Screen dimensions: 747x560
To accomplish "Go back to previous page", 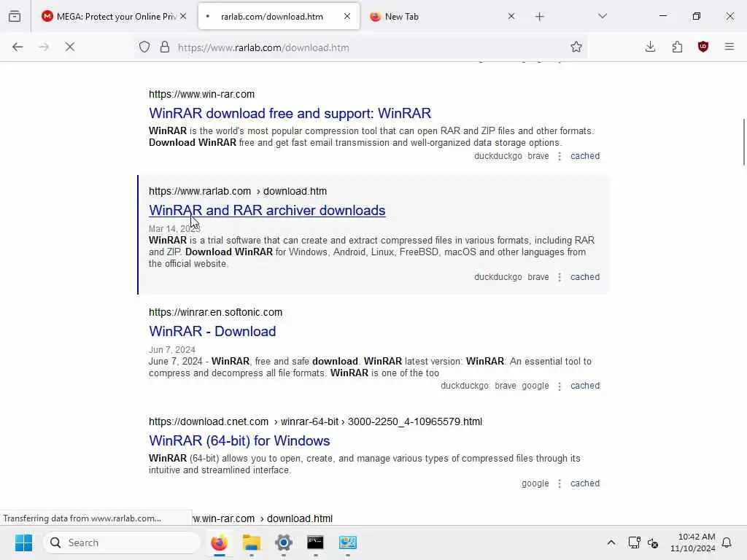I will pyautogui.click(x=18, y=47).
